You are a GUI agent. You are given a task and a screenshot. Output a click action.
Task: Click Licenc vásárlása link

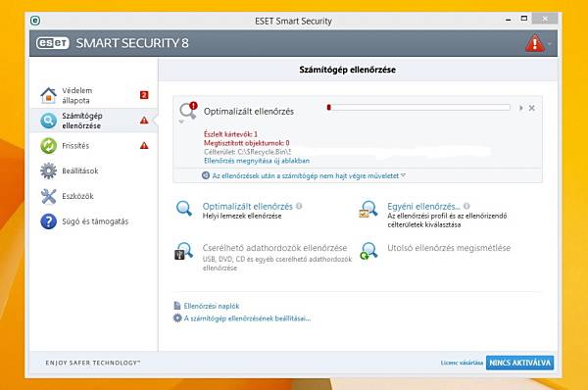point(462,363)
